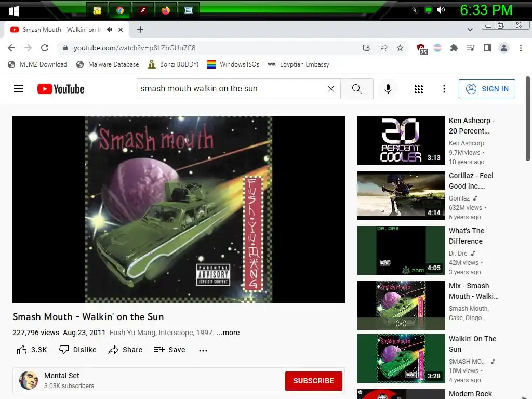Open Egyptian Embassy bookmark

[298, 64]
